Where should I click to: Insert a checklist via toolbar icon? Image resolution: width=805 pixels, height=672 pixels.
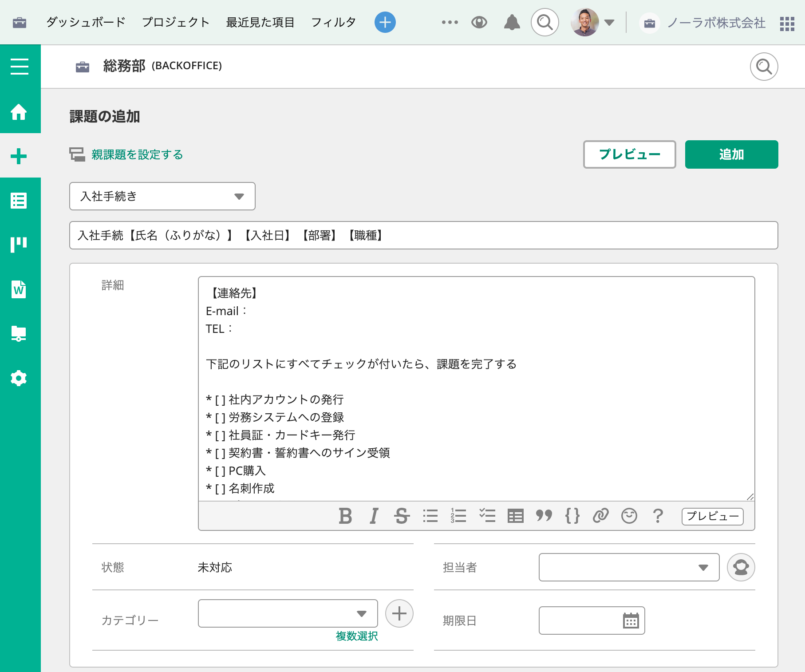(x=487, y=516)
